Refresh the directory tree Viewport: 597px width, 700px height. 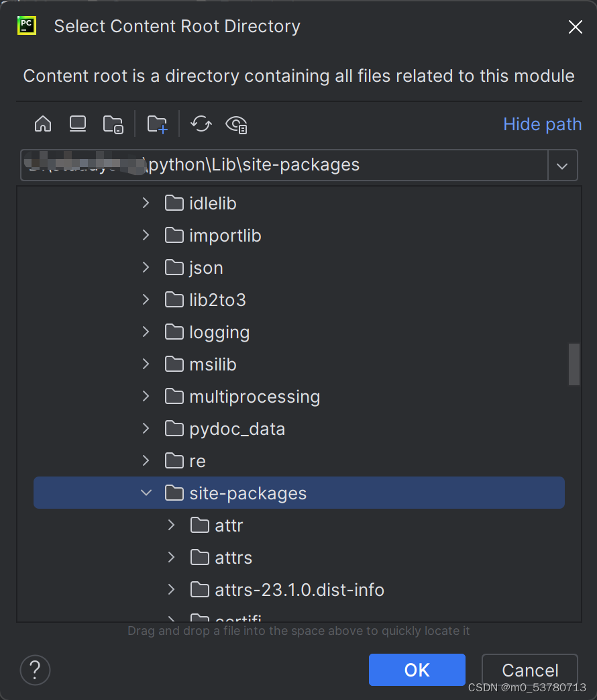point(201,124)
